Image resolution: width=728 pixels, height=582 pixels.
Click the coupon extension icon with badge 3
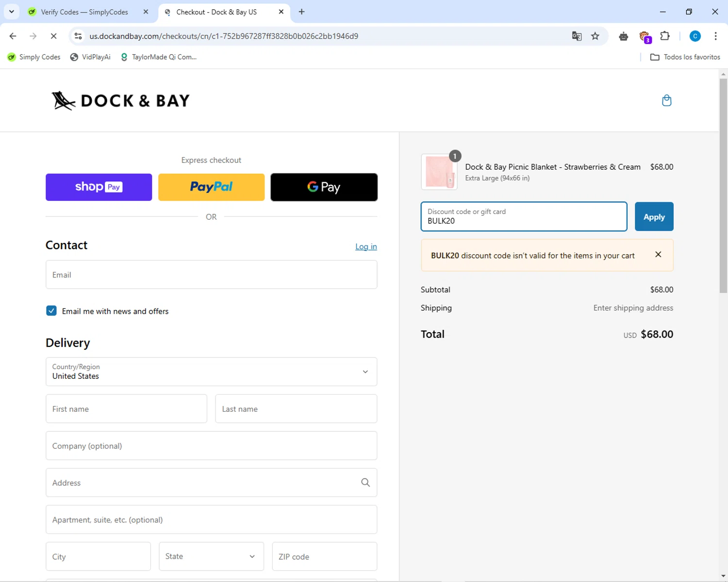[x=645, y=36]
